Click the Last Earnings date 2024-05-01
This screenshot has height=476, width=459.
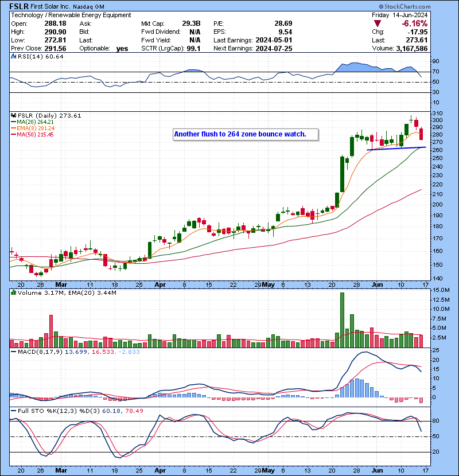[x=274, y=40]
